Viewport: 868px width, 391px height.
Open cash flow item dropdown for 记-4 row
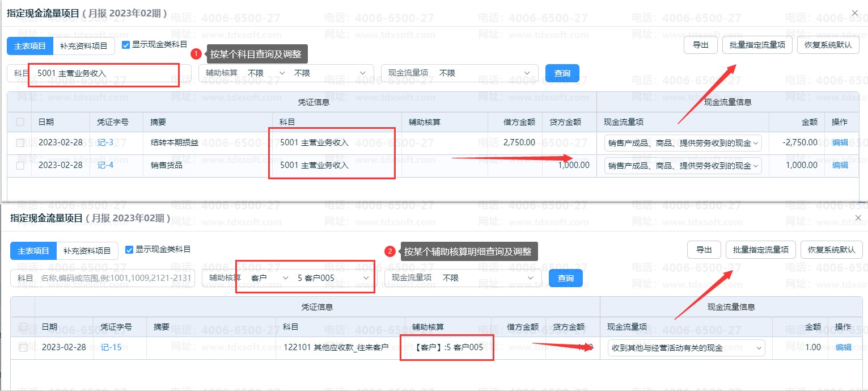click(x=683, y=166)
